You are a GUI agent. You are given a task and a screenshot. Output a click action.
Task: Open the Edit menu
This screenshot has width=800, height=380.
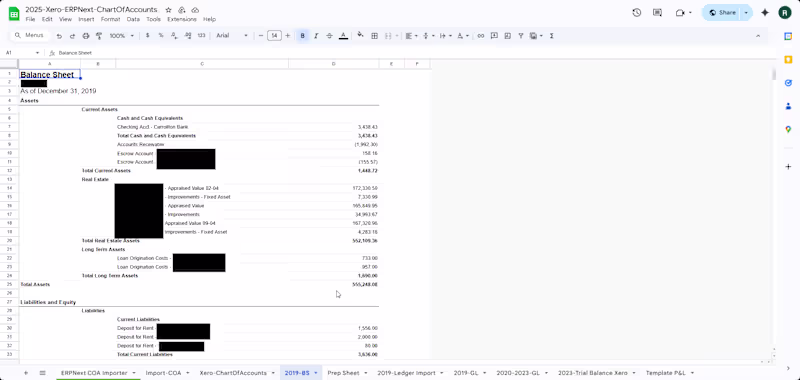(x=47, y=19)
